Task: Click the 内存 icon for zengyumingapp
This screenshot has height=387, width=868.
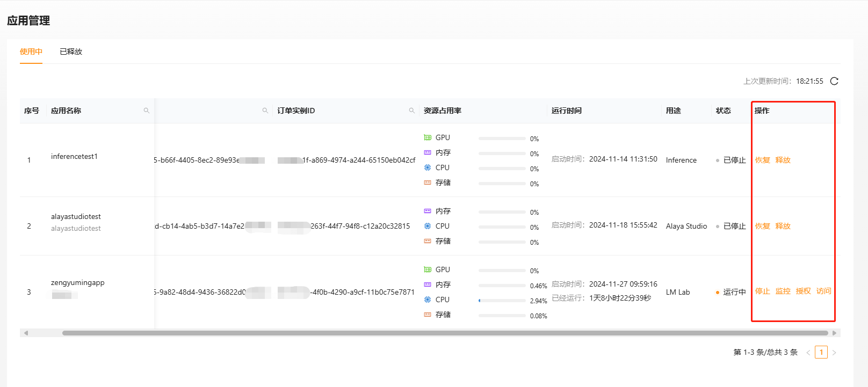Action: [428, 284]
